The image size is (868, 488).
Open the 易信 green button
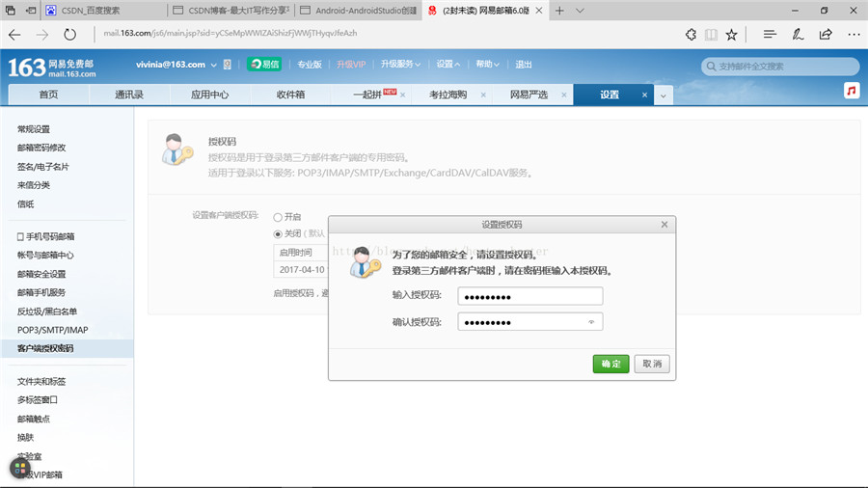coord(264,65)
